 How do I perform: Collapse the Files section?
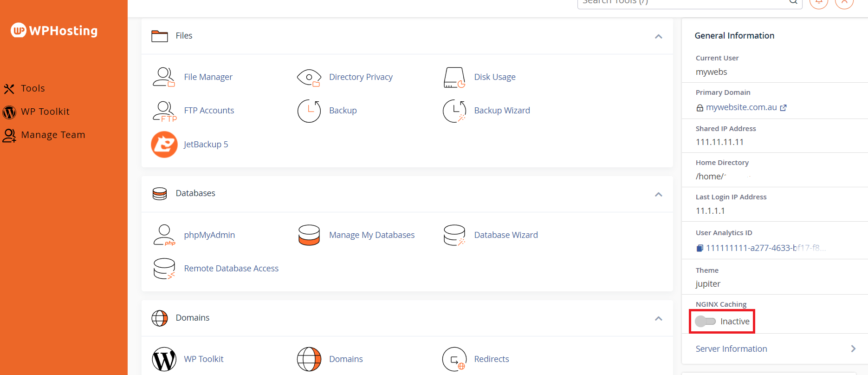658,36
